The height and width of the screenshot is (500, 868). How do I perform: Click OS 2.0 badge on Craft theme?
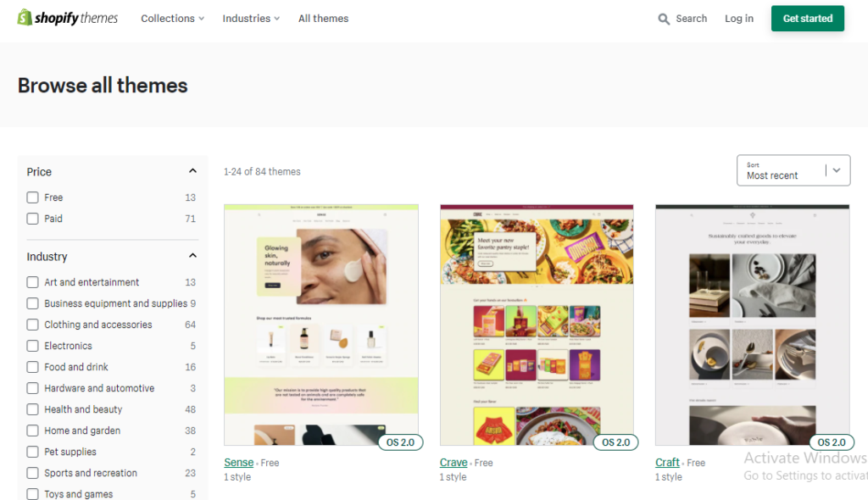point(832,442)
